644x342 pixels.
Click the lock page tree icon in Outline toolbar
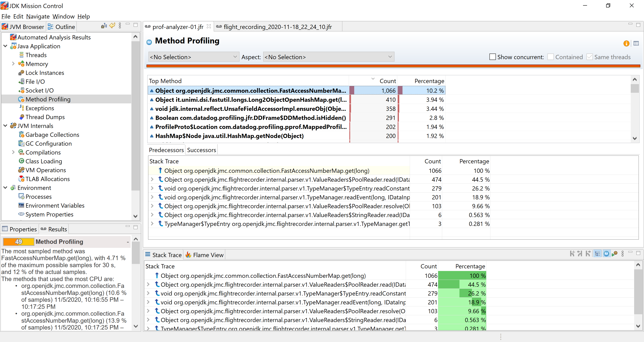click(x=104, y=26)
